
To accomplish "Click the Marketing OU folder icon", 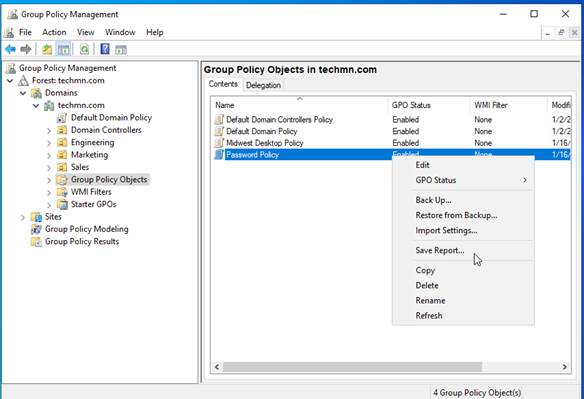I will click(x=62, y=155).
